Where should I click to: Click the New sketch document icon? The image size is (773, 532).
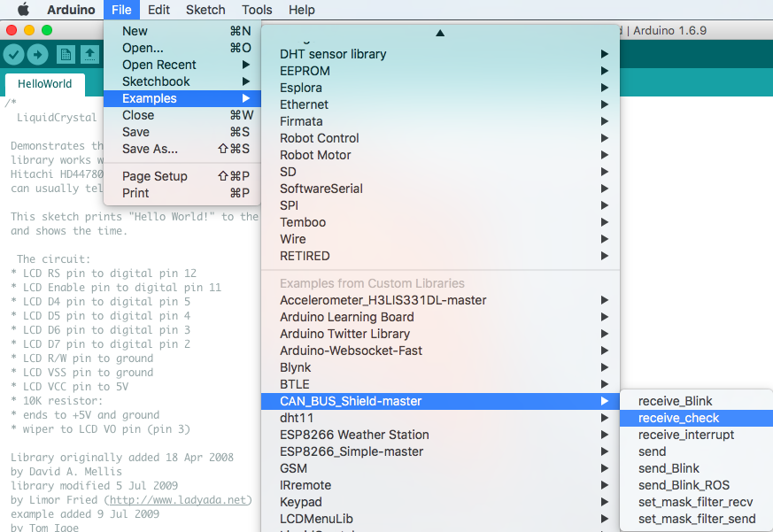click(66, 55)
